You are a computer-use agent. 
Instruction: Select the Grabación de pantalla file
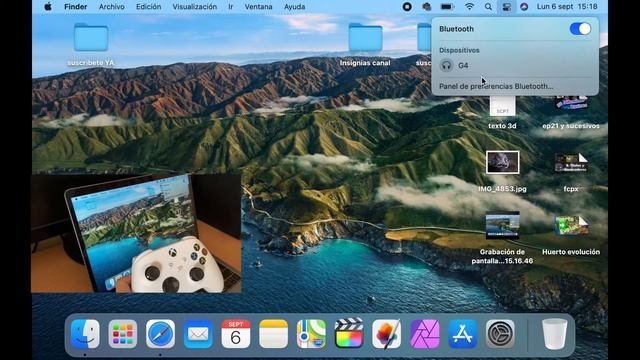coord(502,225)
